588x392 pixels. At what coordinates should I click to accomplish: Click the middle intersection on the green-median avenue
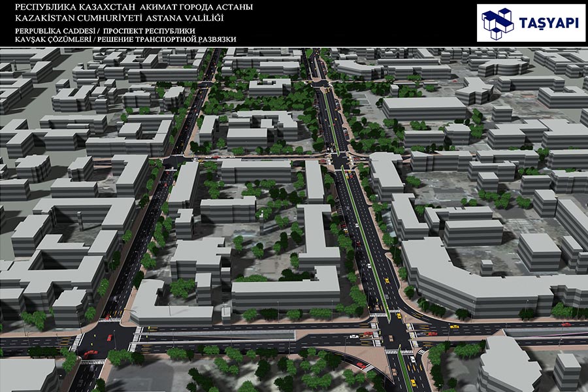coord(340,161)
